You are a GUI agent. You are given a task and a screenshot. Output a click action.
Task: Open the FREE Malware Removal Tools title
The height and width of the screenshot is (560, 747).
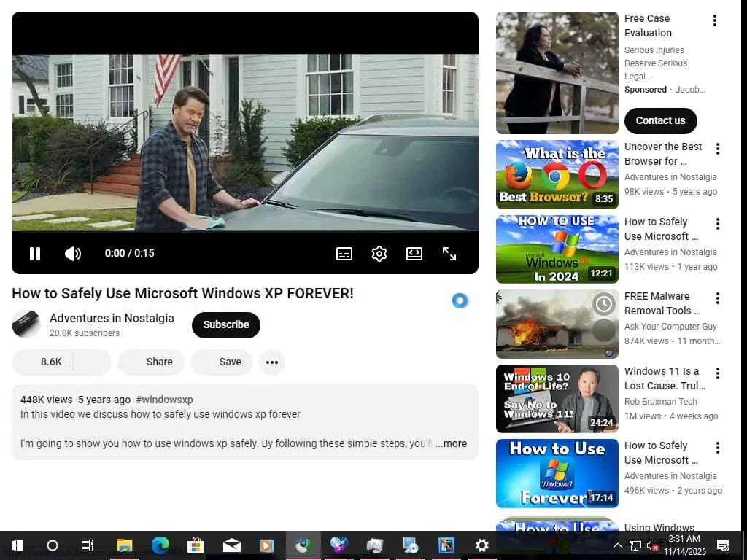click(662, 303)
